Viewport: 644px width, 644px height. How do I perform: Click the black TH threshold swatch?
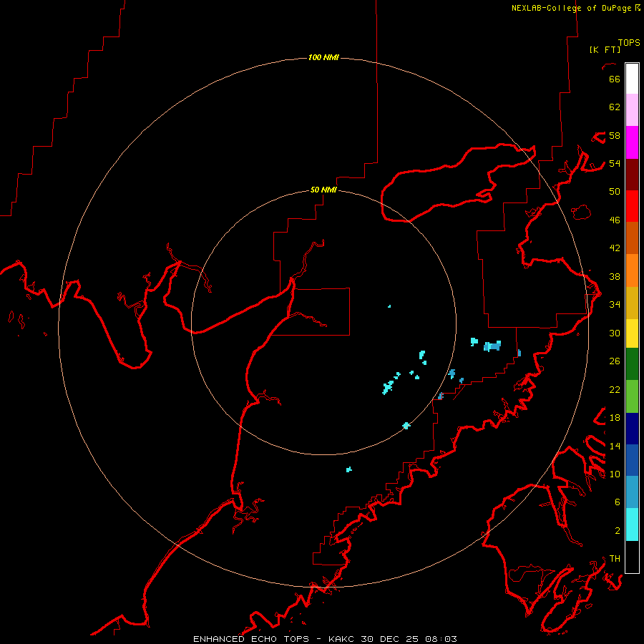[632, 557]
